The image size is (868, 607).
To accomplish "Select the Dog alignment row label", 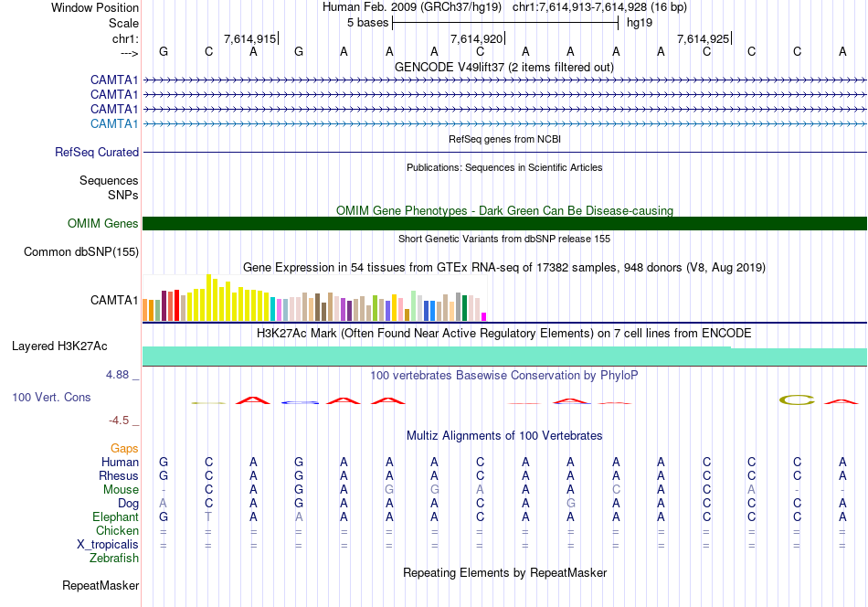I will pos(129,504).
